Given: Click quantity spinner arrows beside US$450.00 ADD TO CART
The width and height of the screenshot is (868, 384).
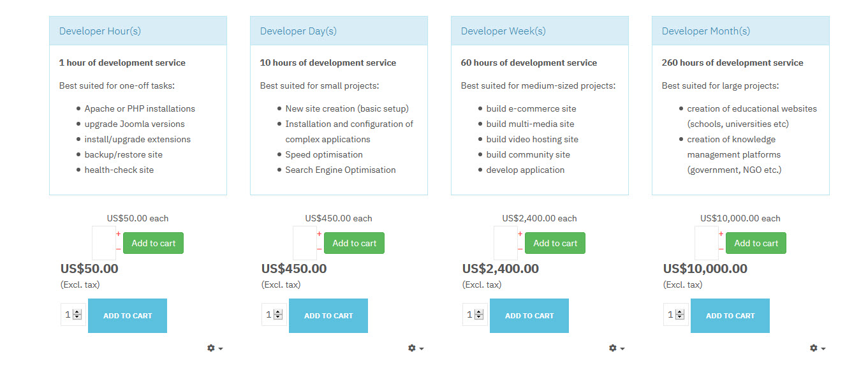Looking at the screenshot, I should (278, 314).
